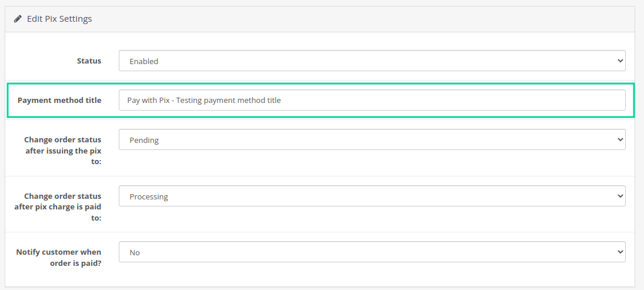Click the pencil icon beside Edit Pix Settings
644x290 pixels.
18,19
